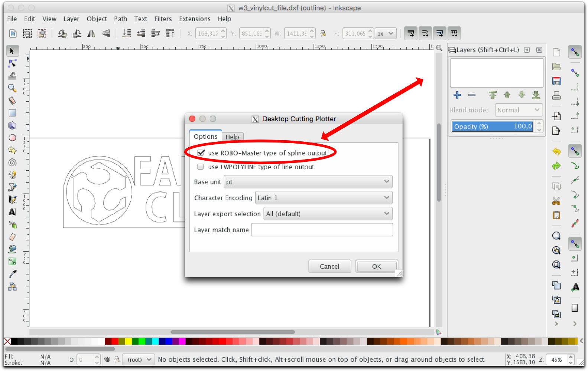Select the Selector arrow tool
The width and height of the screenshot is (588, 371).
click(12, 51)
